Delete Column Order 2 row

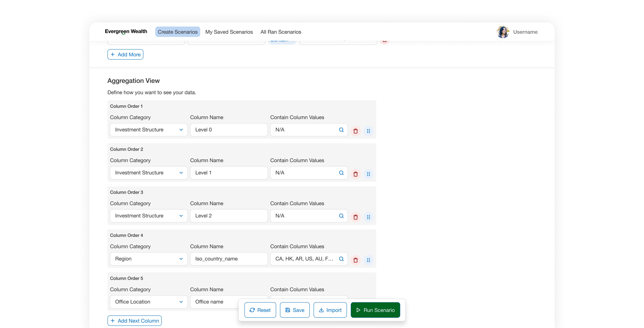point(356,174)
